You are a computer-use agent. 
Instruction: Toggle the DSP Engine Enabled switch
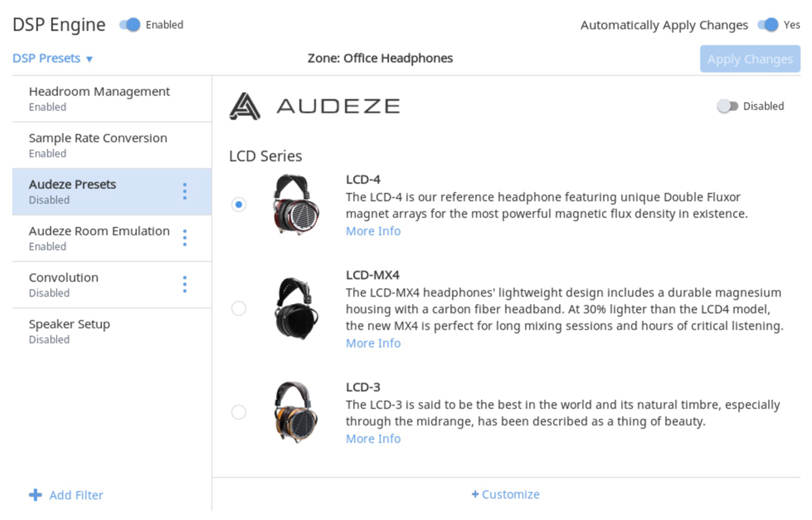pos(130,25)
